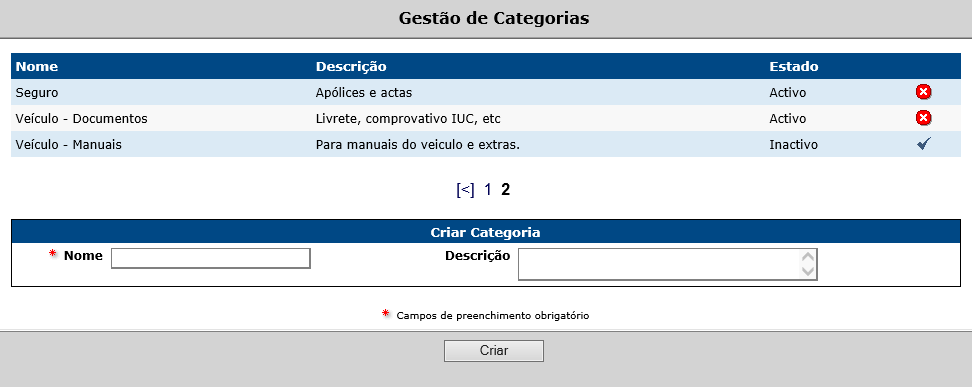972x387 pixels.
Task: Click the Criar Categoria panel header
Action: 485,232
